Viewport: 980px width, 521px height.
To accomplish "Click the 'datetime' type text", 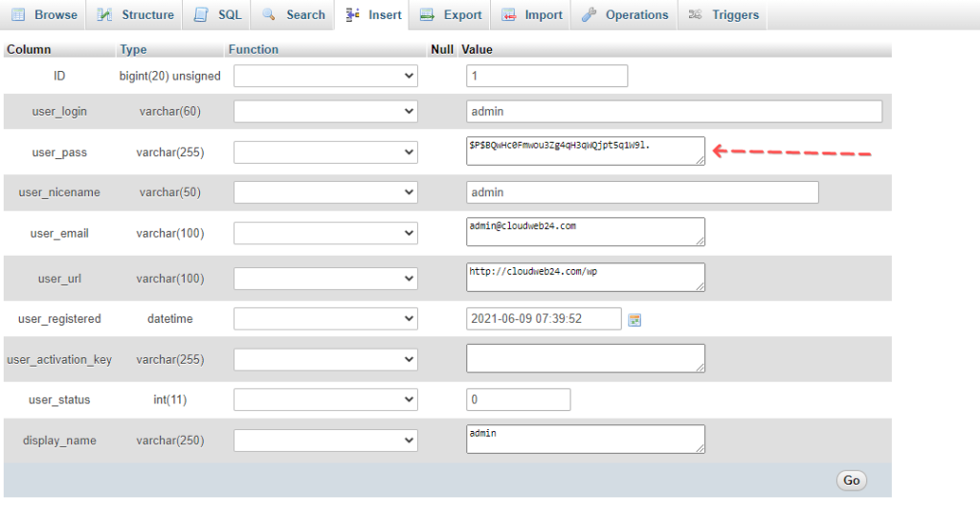I will (x=170, y=318).
